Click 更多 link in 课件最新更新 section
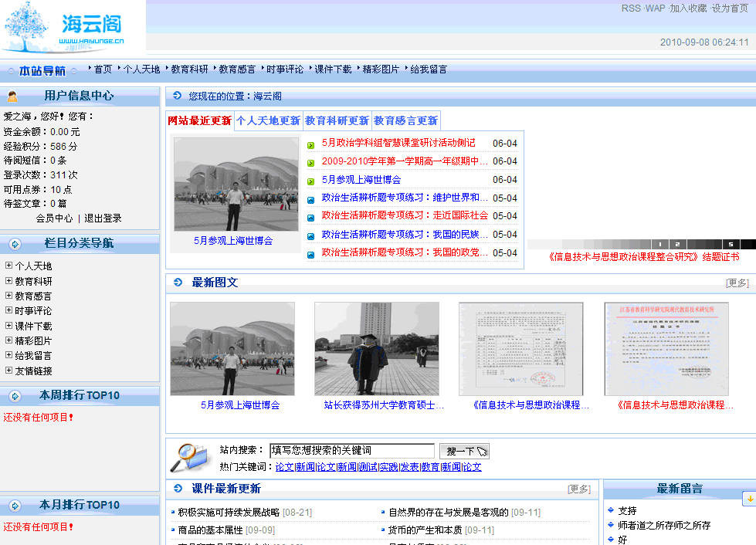Screen dimensions: 756x545 (x=579, y=489)
